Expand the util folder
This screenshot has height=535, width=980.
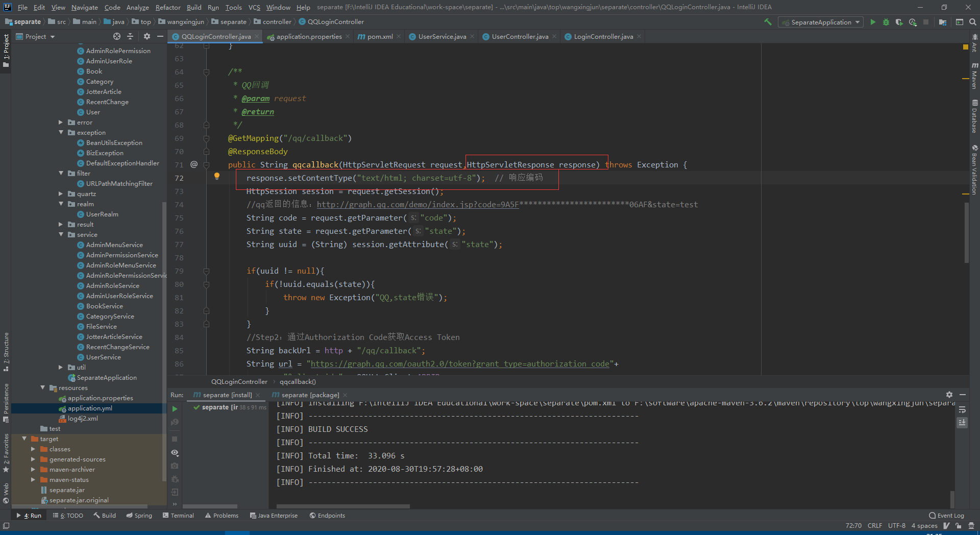tap(61, 368)
